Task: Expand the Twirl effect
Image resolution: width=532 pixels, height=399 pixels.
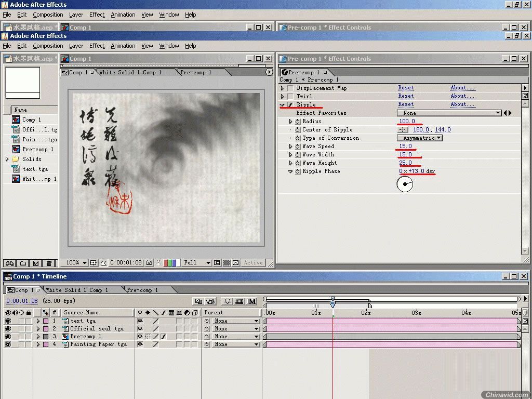Action: pos(282,96)
